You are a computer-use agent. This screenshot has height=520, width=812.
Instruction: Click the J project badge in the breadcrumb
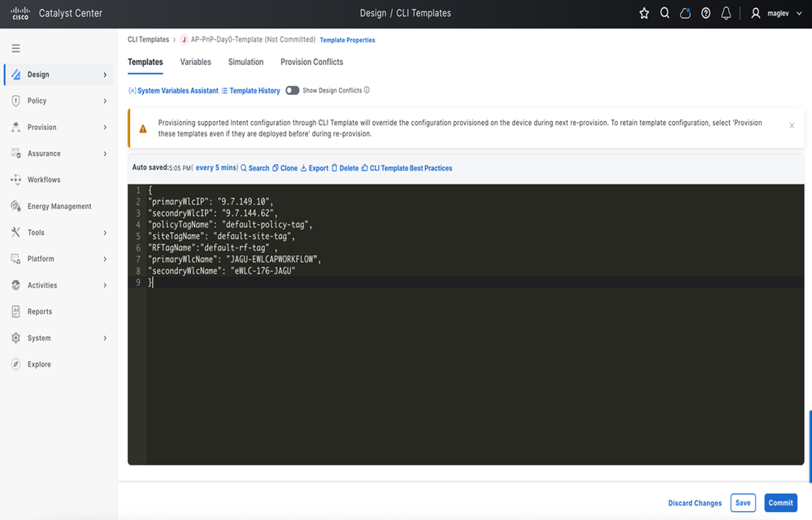point(184,40)
